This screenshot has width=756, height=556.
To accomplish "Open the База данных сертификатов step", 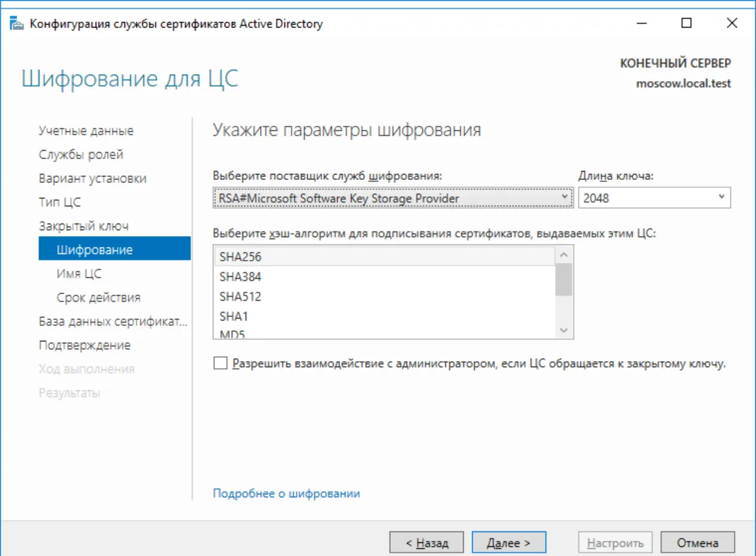I will click(114, 321).
